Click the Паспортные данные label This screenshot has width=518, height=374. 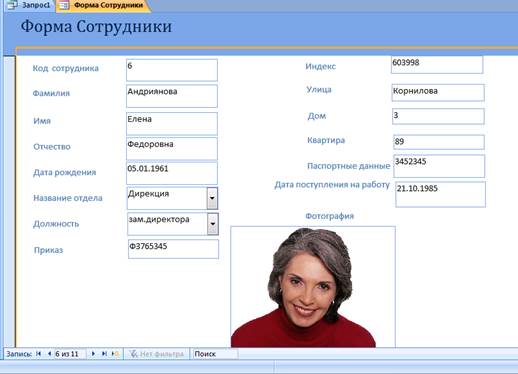coord(349,166)
